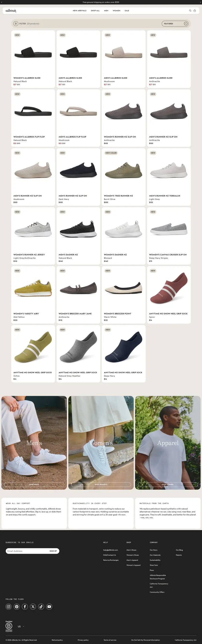Image resolution: width=202 pixels, height=644 pixels.
Task: Open the Terms of service link
Action: (x=110, y=640)
